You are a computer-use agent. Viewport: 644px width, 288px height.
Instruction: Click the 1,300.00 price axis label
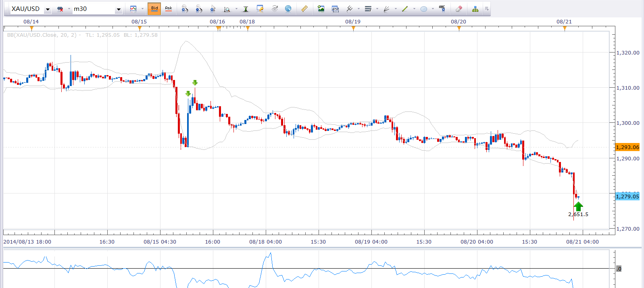click(x=628, y=123)
